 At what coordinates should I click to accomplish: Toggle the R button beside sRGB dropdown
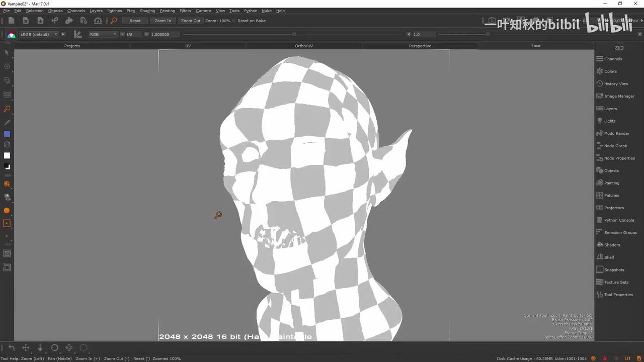point(63,34)
